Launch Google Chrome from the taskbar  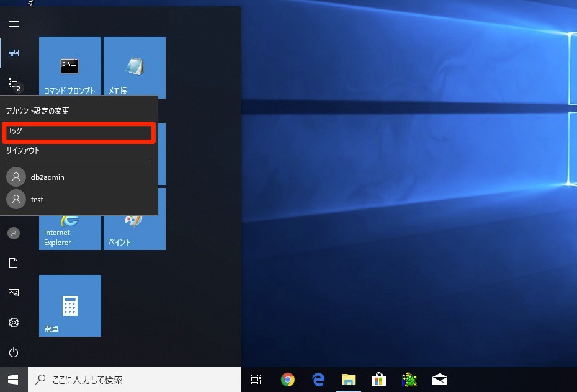[x=288, y=380]
